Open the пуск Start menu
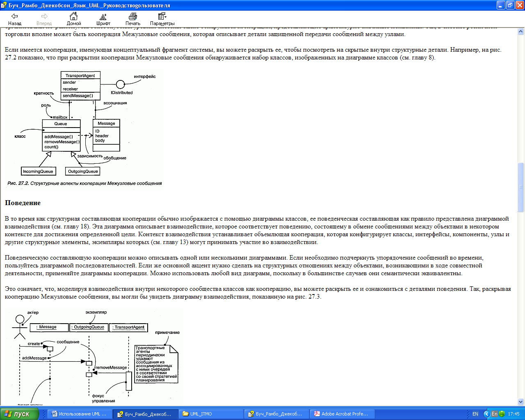Image resolution: width=525 pixels, height=420 pixels. 19,414
